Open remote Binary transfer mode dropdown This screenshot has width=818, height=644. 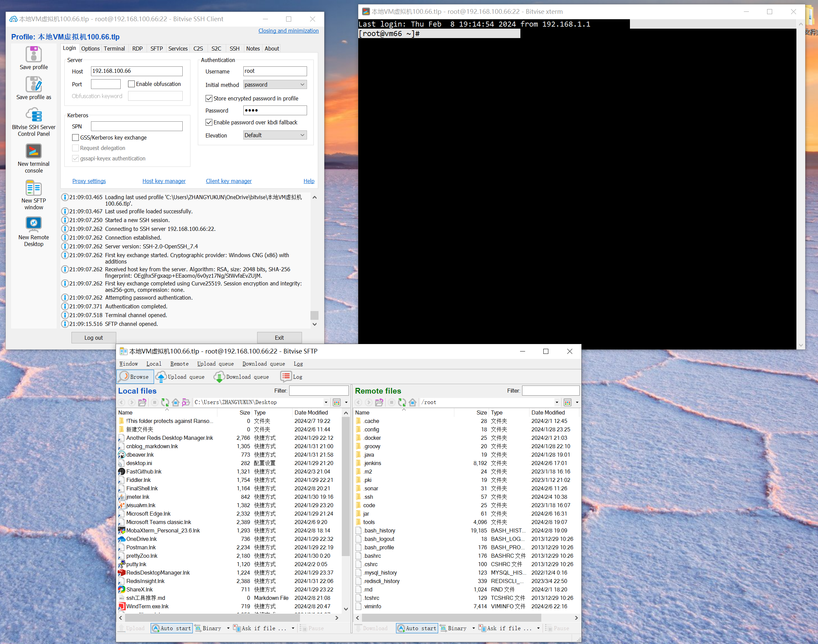(x=473, y=628)
